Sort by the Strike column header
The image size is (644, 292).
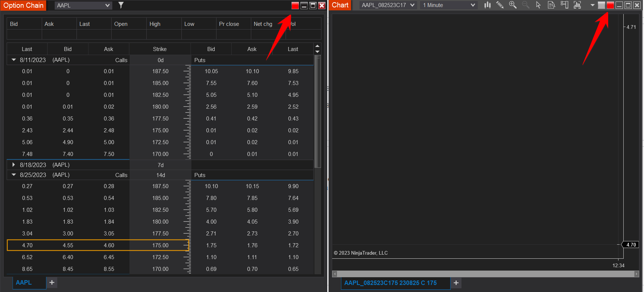(x=160, y=49)
